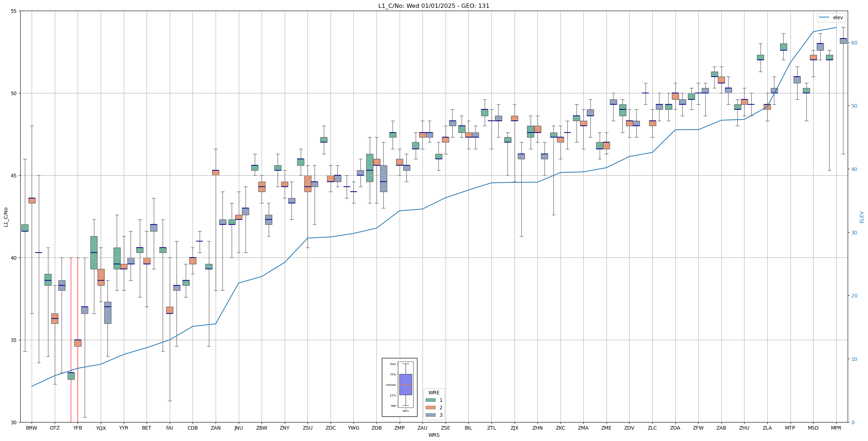
Task: Click the green WRE 1 legend swatch
Action: click(x=430, y=400)
